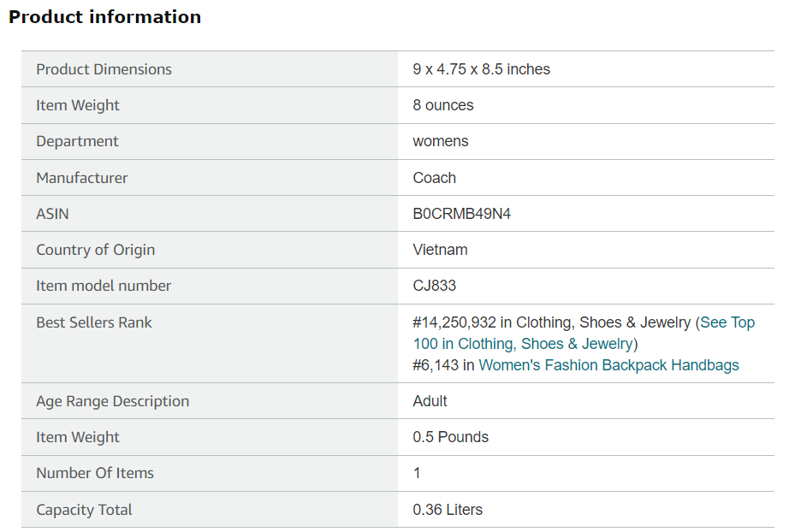Select the 0.36 Liters capacity value
This screenshot has height=532, width=789.
(x=447, y=510)
